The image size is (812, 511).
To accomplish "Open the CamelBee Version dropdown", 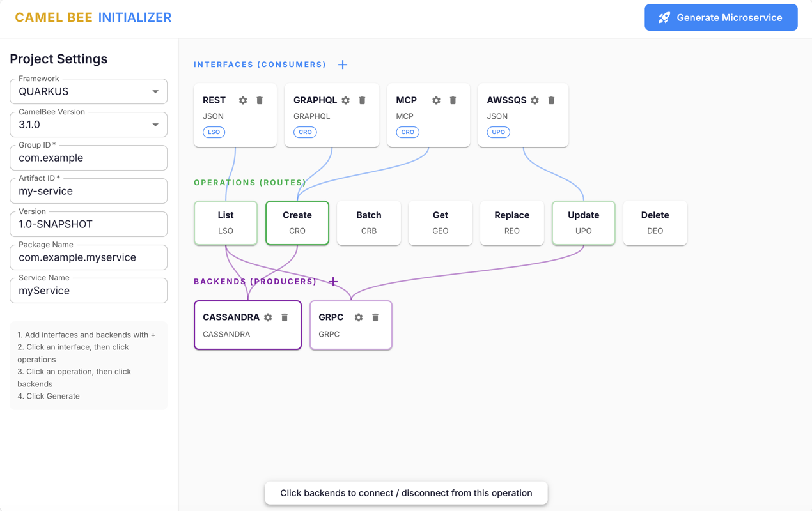I will [x=88, y=125].
